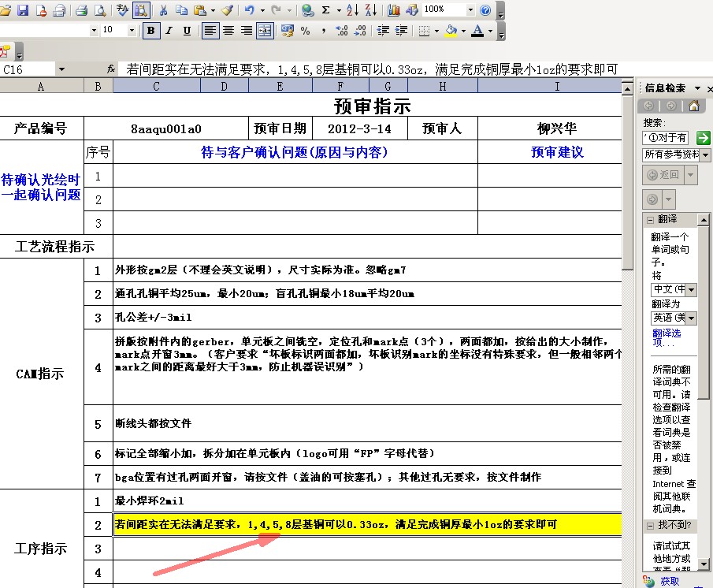Select the 最小焊环2mil cell
The height and width of the screenshot is (588, 713).
tap(367, 501)
